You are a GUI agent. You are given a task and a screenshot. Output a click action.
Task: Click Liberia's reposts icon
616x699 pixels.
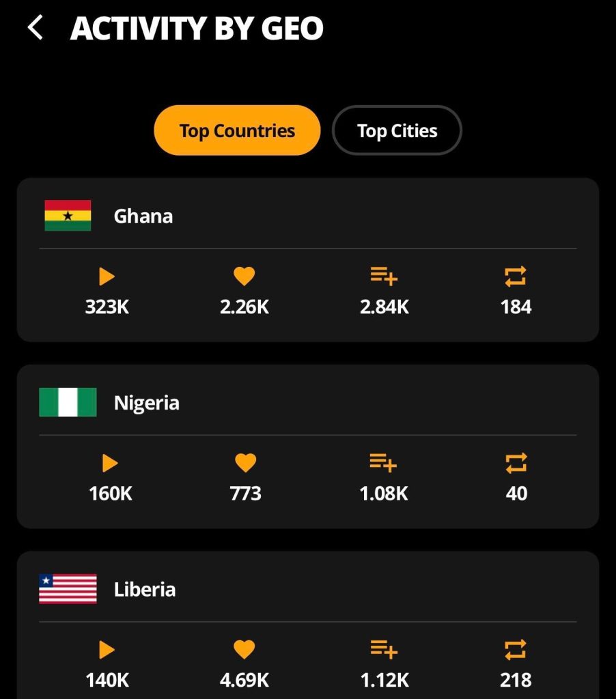516,650
